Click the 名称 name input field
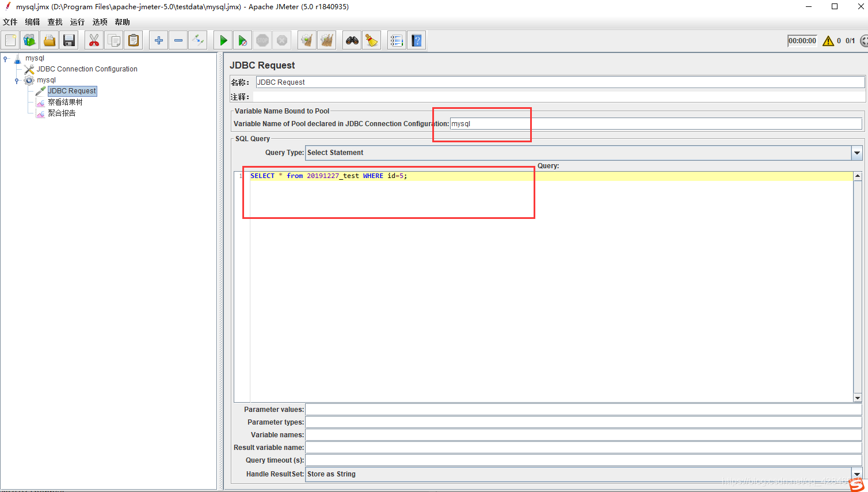This screenshot has width=868, height=492. [x=559, y=82]
